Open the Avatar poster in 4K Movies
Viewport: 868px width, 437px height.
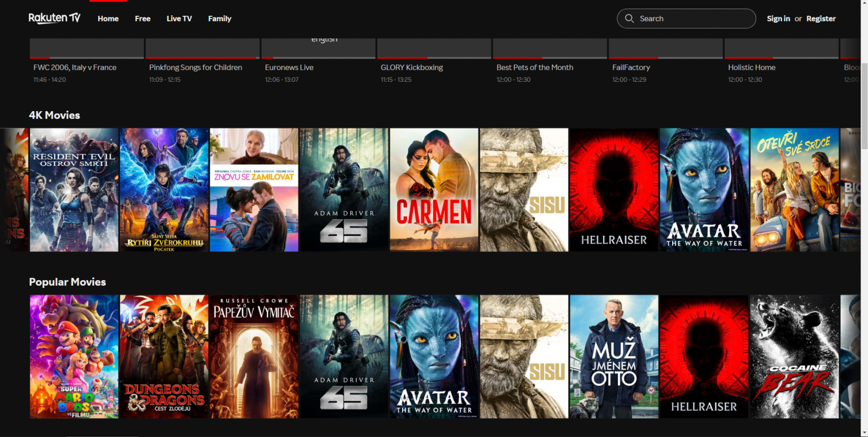[x=704, y=190]
